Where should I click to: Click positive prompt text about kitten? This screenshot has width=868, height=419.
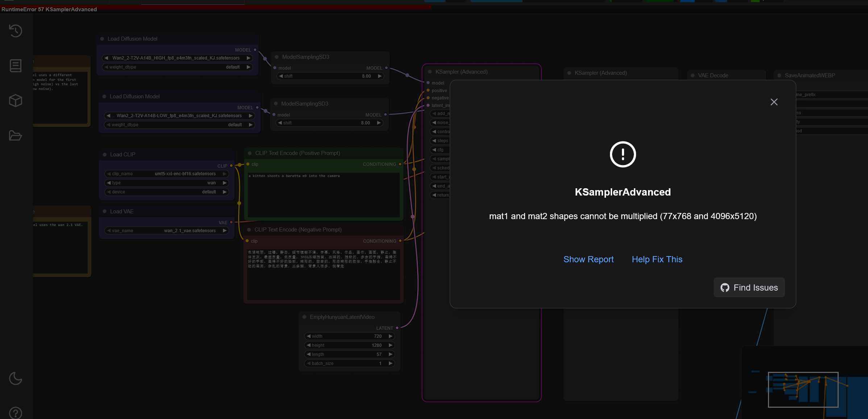[x=294, y=176]
